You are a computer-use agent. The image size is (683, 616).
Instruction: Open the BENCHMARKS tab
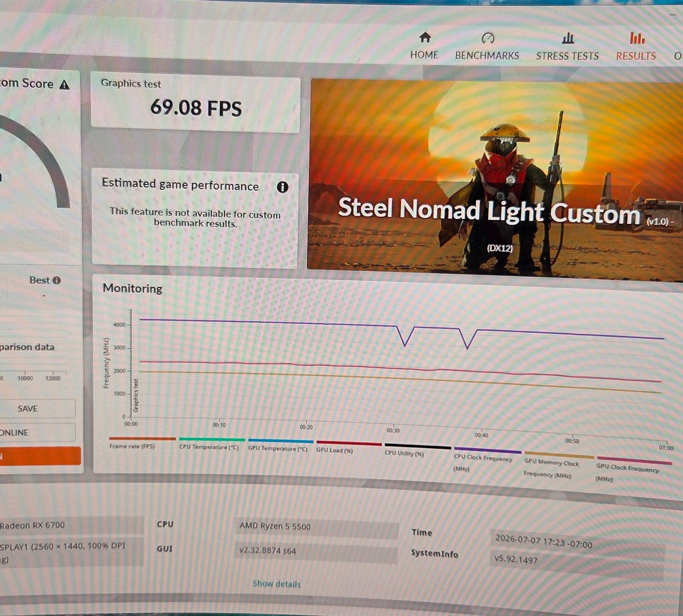pyautogui.click(x=487, y=56)
